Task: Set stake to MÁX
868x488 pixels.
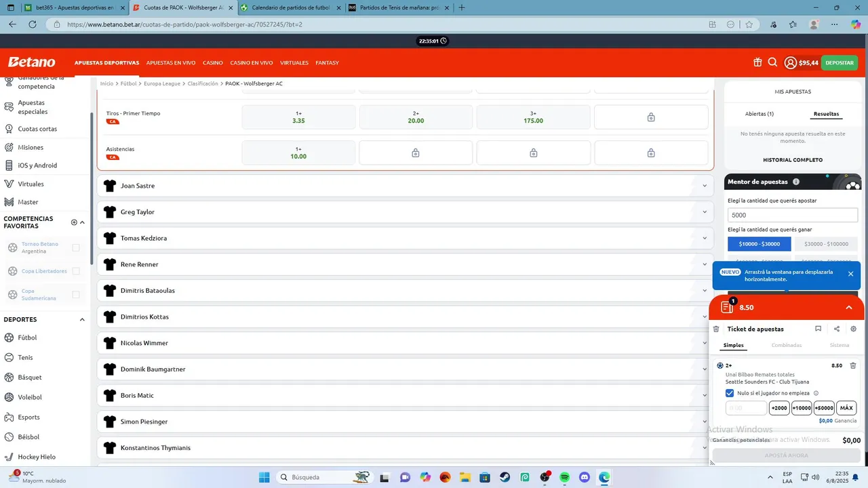Action: point(846,408)
